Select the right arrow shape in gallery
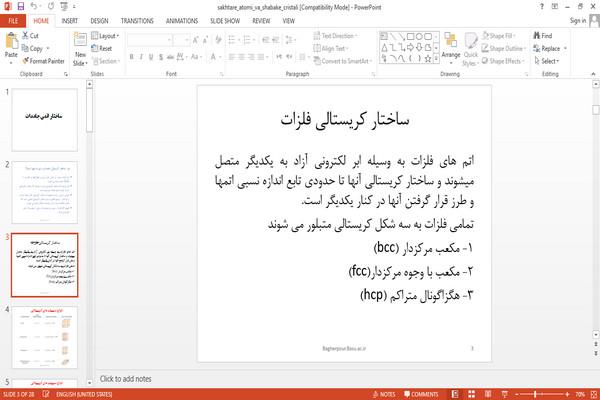Image resolution: width=600 pixels, height=400 pixels. (x=410, y=47)
